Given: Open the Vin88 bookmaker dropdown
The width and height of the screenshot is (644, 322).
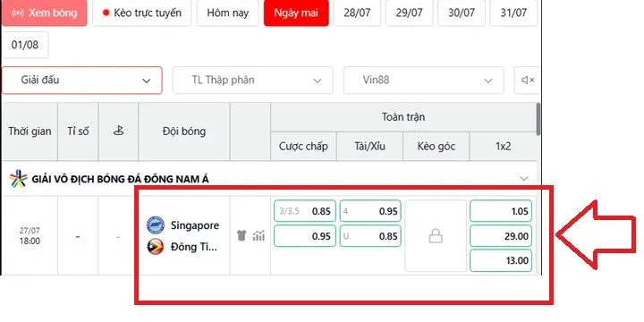Looking at the screenshot, I should coord(423,80).
